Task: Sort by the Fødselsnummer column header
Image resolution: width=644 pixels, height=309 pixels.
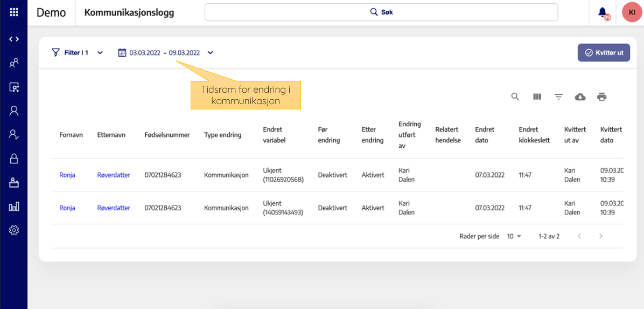Action: click(x=167, y=135)
